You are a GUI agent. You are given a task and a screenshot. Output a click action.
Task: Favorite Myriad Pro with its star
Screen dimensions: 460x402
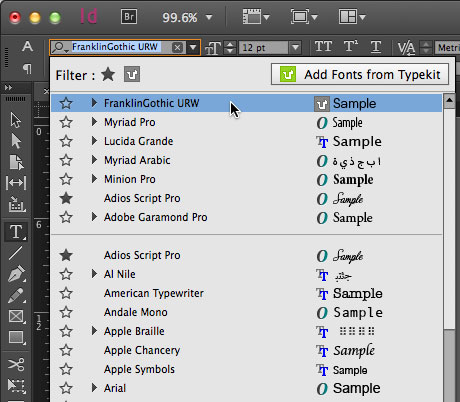pos(66,122)
